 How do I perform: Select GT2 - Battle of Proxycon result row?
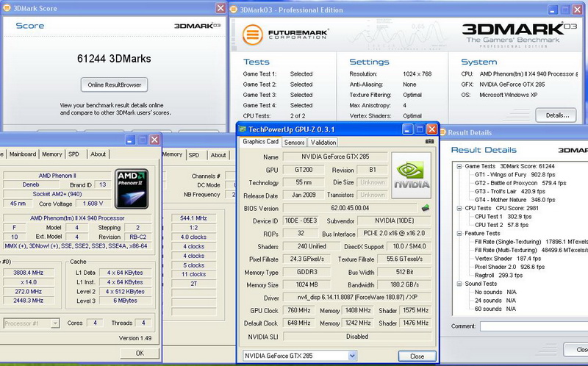[x=520, y=183]
